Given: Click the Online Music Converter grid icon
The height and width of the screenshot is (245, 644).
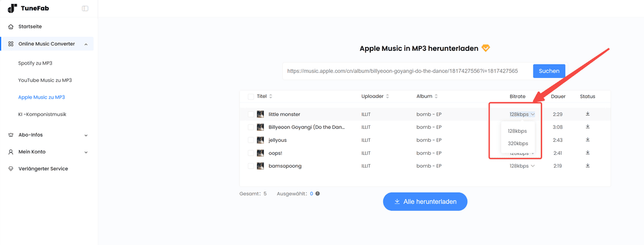Looking at the screenshot, I should (11, 44).
